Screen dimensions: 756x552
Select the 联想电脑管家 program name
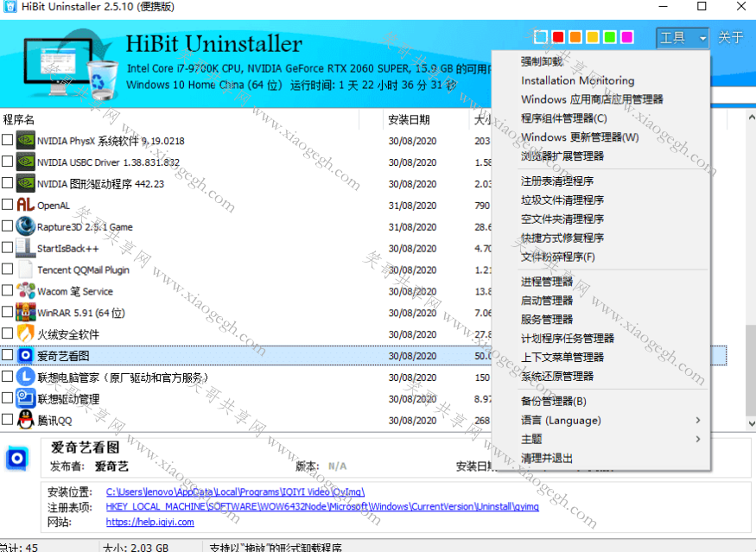coord(123,378)
